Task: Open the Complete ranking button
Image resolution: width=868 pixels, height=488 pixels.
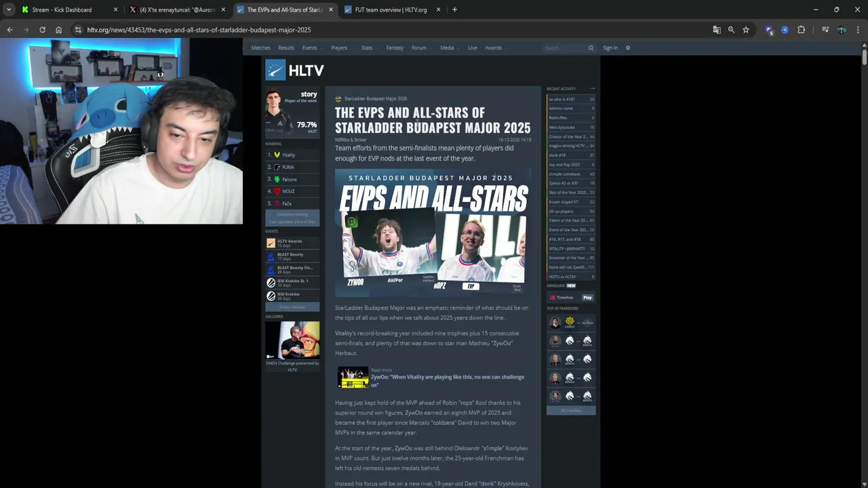Action: tap(292, 218)
